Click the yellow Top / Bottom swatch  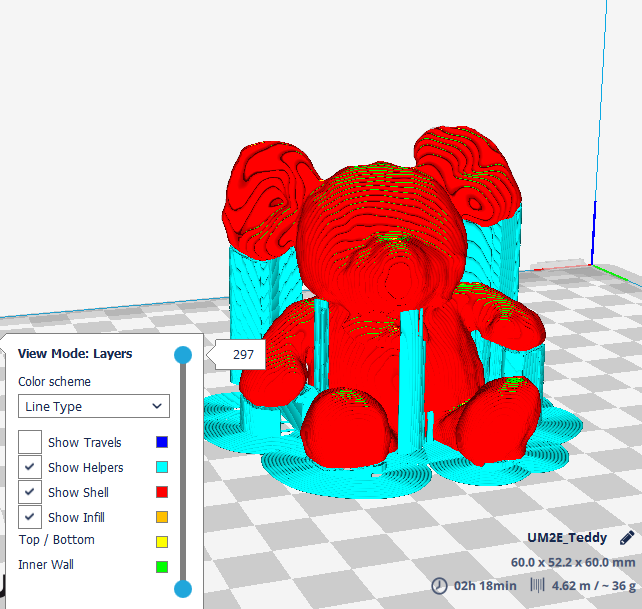pyautogui.click(x=162, y=542)
